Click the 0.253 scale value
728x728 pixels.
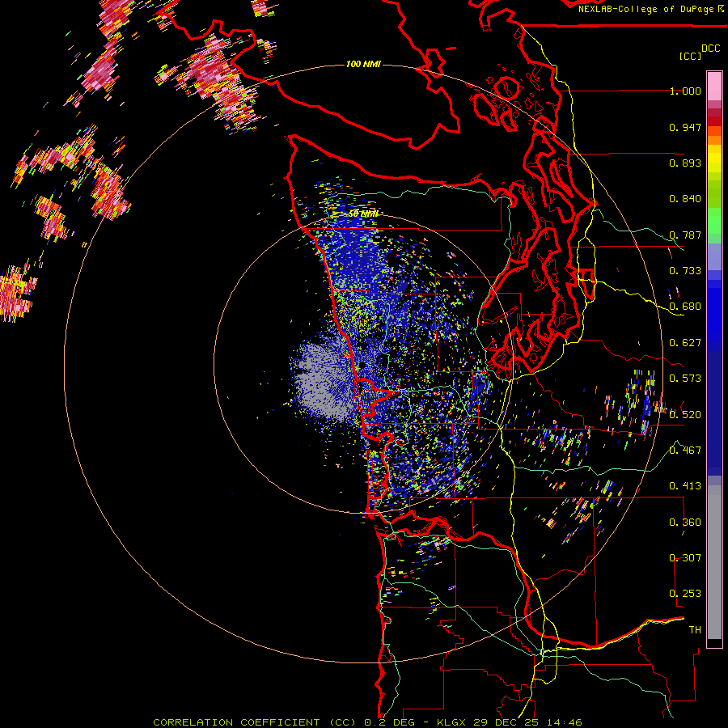[x=685, y=594]
